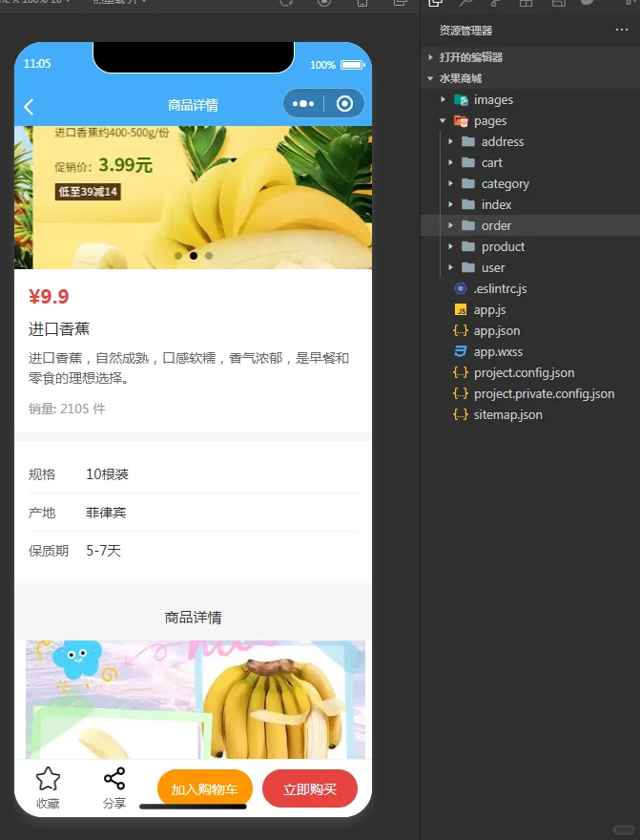This screenshot has width=640, height=840.
Task: Select the third banner carousel dot
Action: point(209,256)
